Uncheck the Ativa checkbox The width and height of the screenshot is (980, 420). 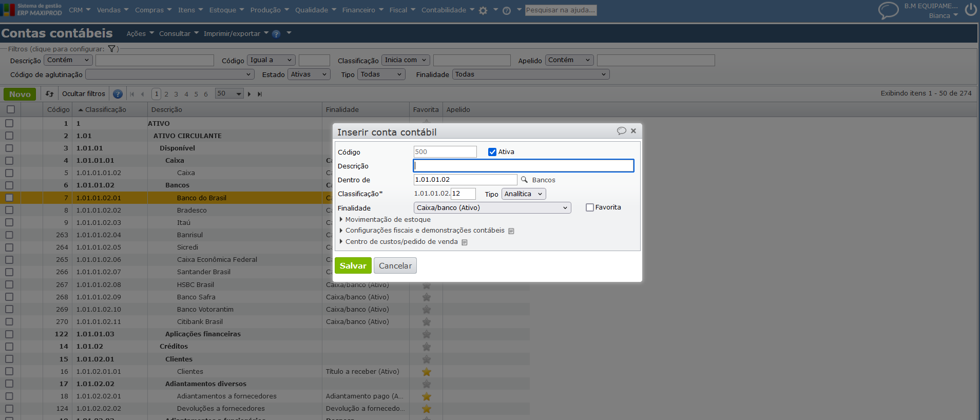coord(492,152)
